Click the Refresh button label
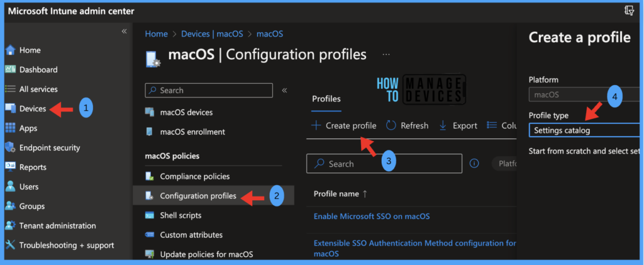 coord(414,125)
